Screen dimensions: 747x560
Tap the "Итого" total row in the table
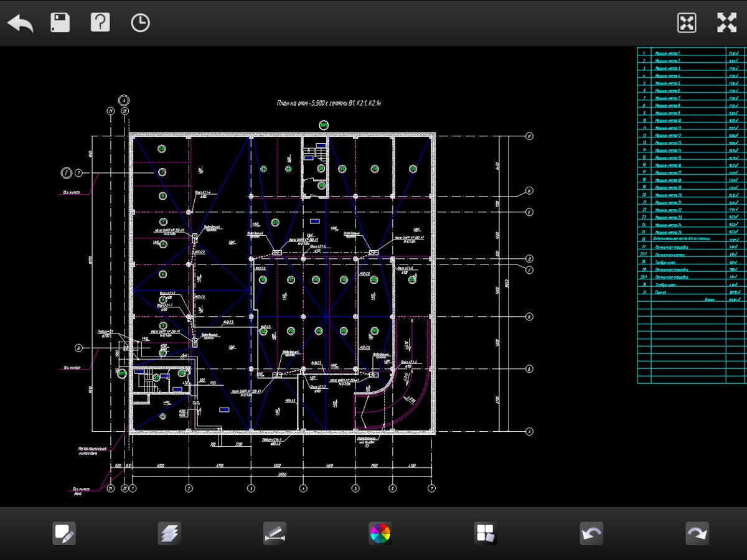point(710,300)
